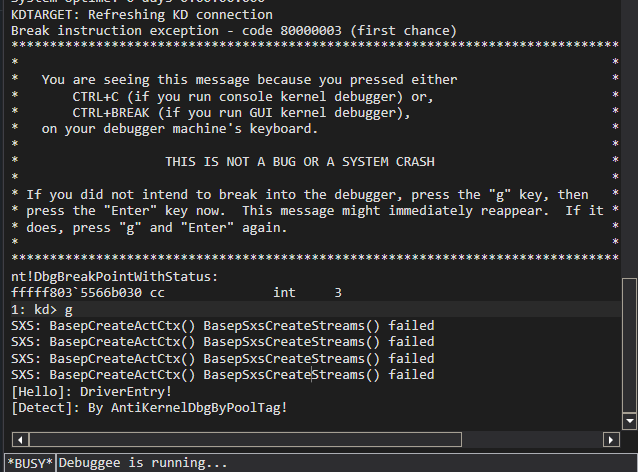Click the address fffff803`5566b030

click(76, 293)
